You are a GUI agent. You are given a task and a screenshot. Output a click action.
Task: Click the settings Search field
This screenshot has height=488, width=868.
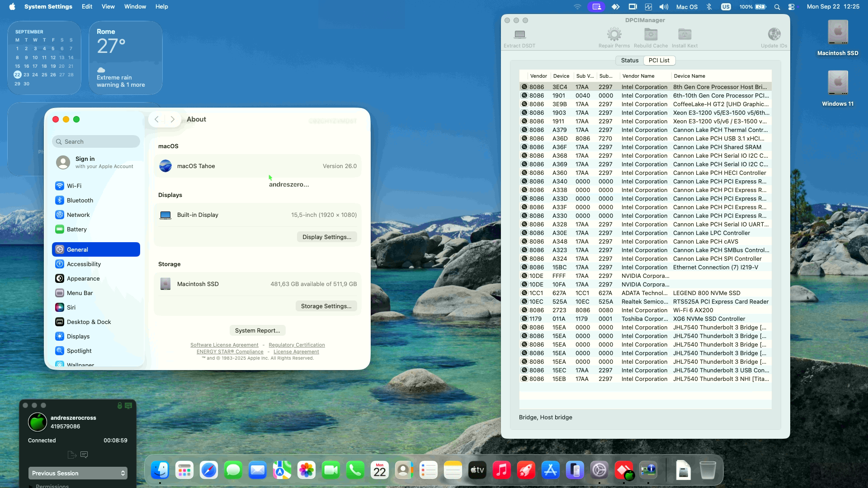[x=96, y=141]
